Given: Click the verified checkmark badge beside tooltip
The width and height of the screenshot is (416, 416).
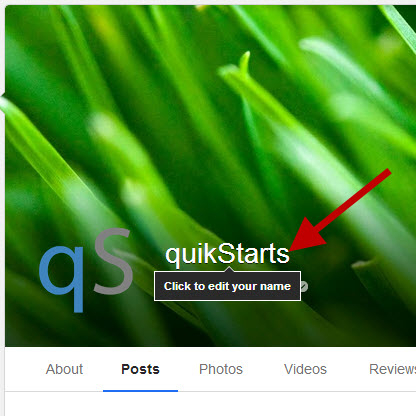Looking at the screenshot, I should point(304,286).
